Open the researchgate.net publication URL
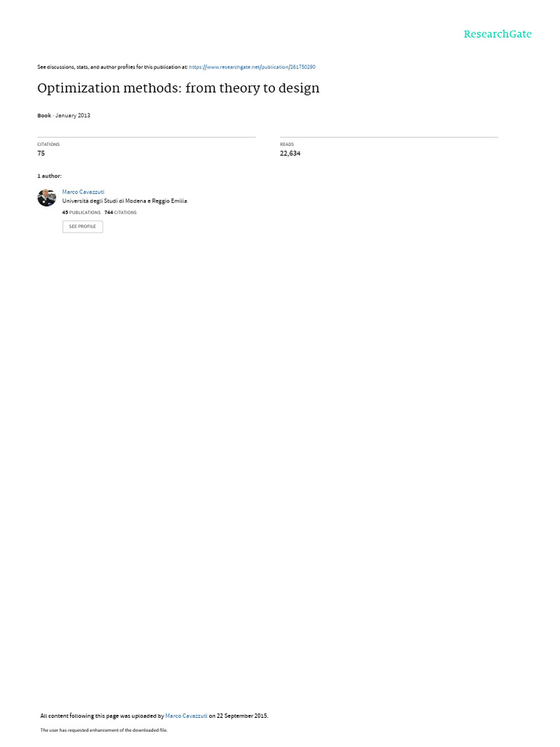Viewport: 560px width, 747px height. [x=252, y=67]
